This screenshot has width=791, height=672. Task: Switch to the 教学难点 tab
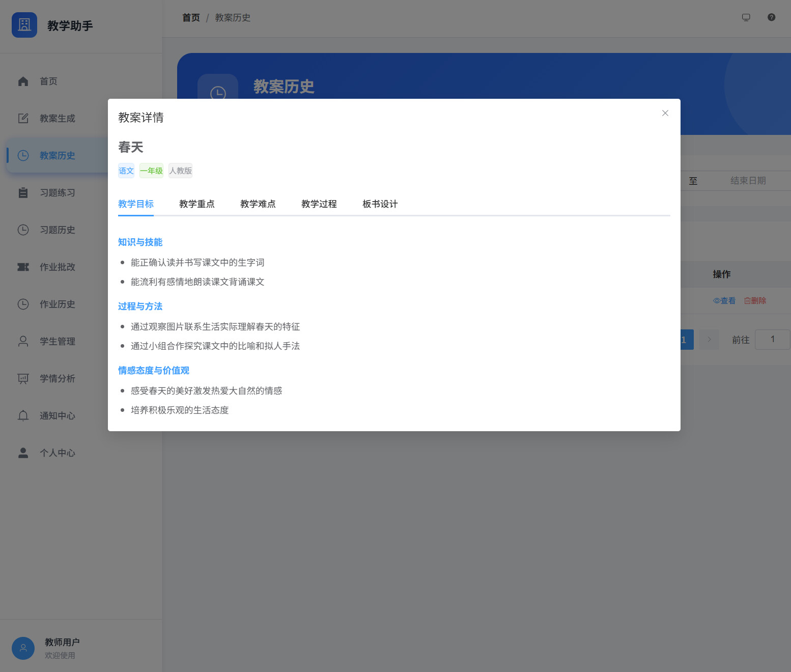258,204
